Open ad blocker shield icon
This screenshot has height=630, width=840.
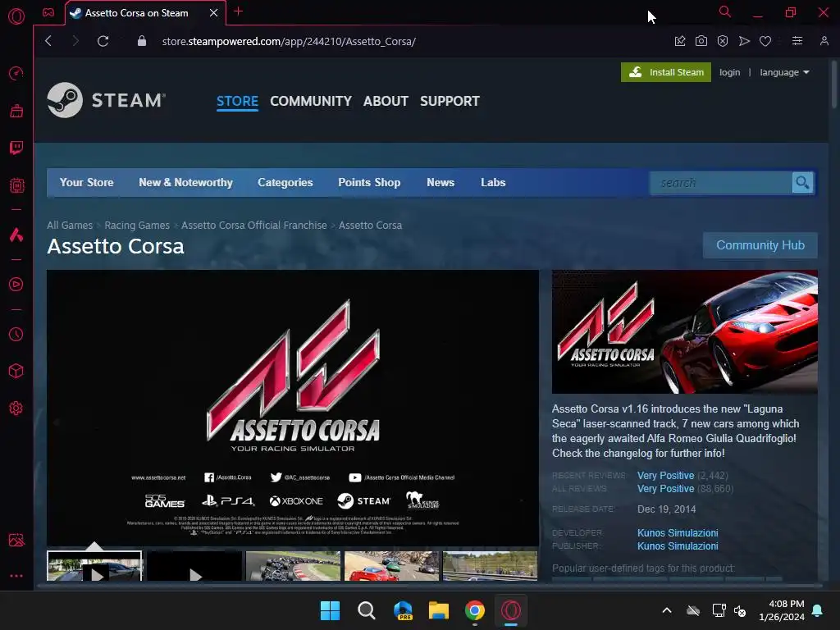coord(723,41)
